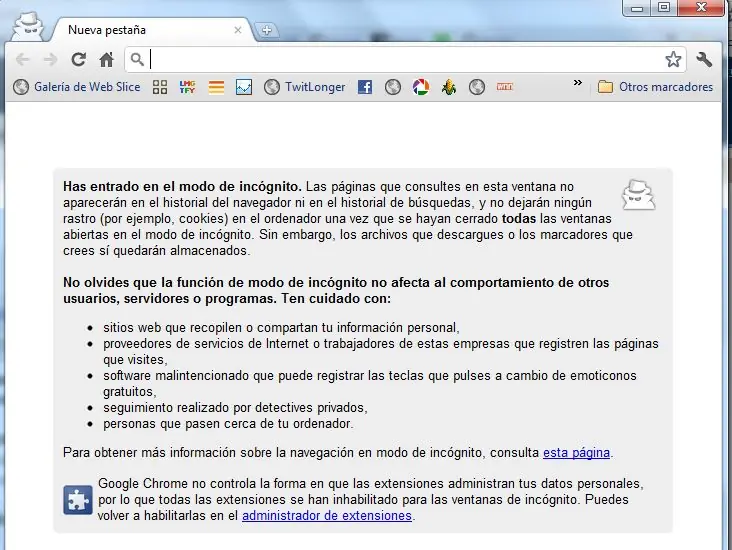The width and height of the screenshot is (732, 550).
Task: Click the text 'personas que pasen cerca de tu ordenador.'
Action: click(x=228, y=424)
